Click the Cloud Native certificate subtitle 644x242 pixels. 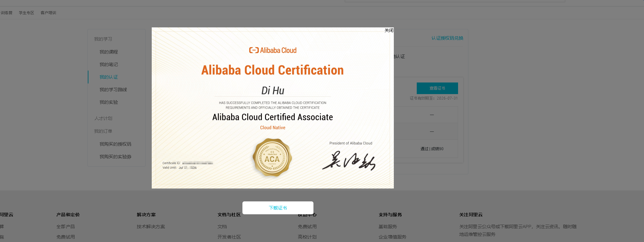[273, 128]
